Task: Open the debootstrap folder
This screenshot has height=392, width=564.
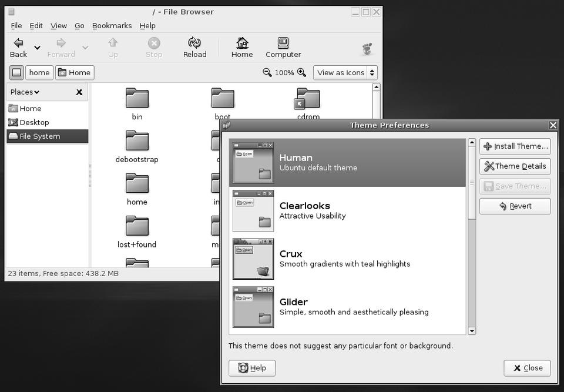Action: click(x=137, y=142)
